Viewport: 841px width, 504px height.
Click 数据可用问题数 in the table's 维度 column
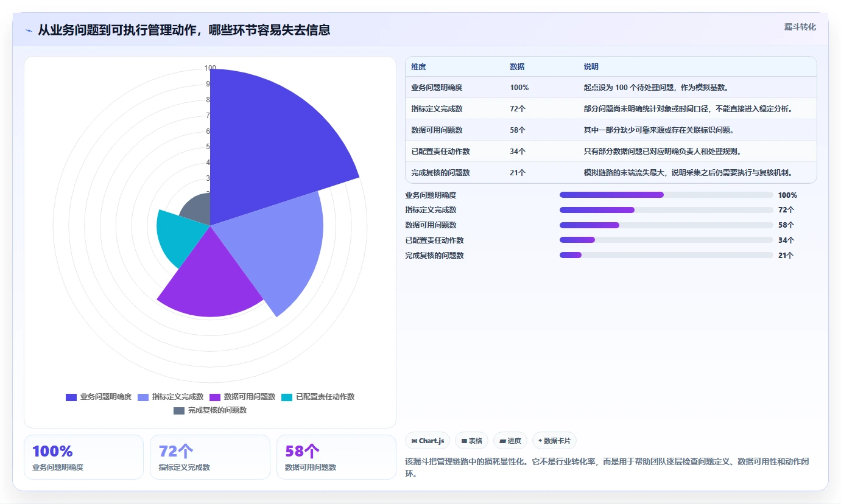click(x=437, y=130)
